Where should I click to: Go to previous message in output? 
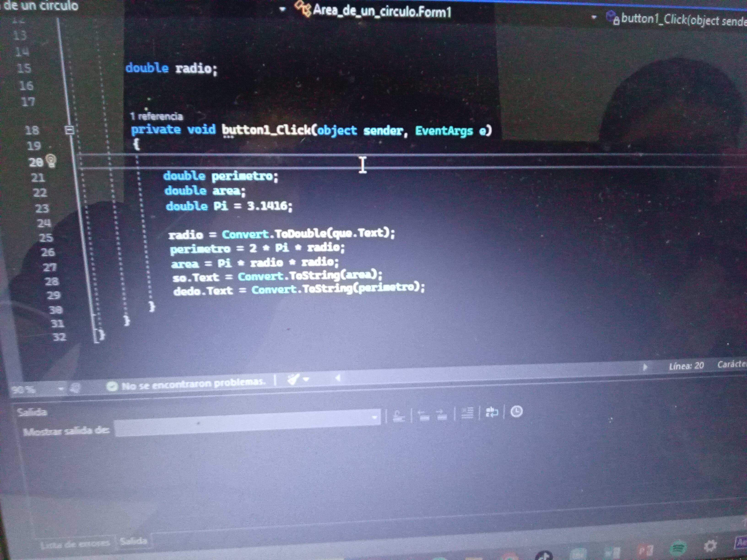423,415
